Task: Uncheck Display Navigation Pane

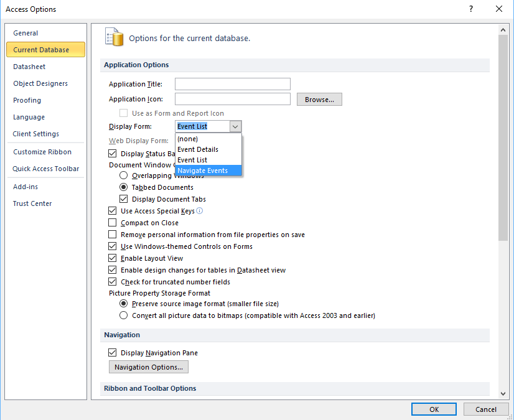Action: pyautogui.click(x=113, y=353)
